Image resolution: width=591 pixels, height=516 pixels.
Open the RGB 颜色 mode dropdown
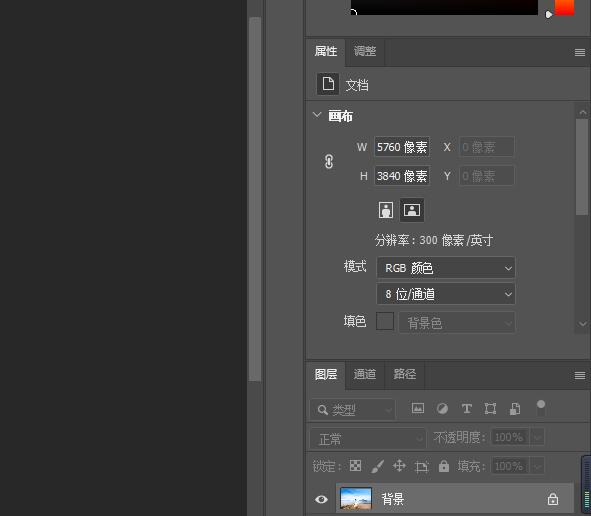[x=446, y=268]
